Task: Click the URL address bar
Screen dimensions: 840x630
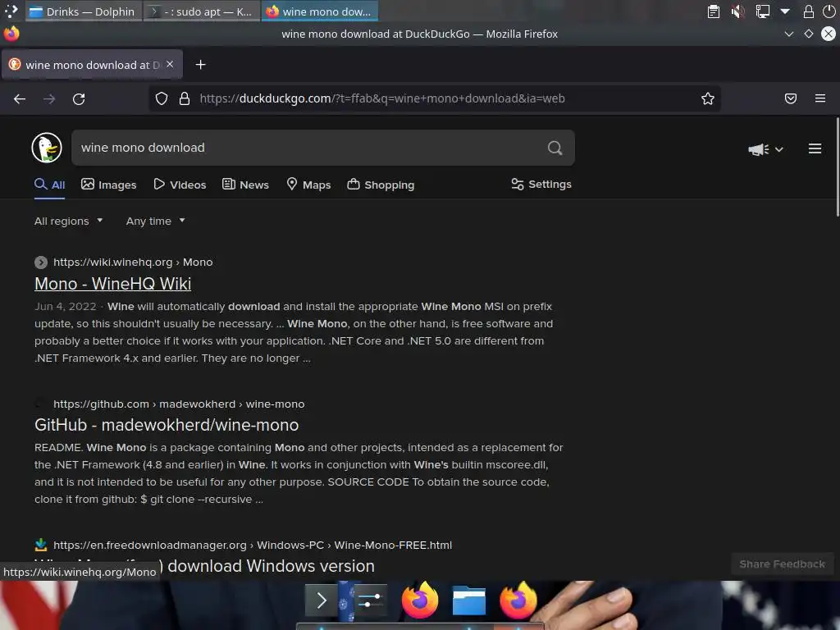Action: click(x=434, y=98)
